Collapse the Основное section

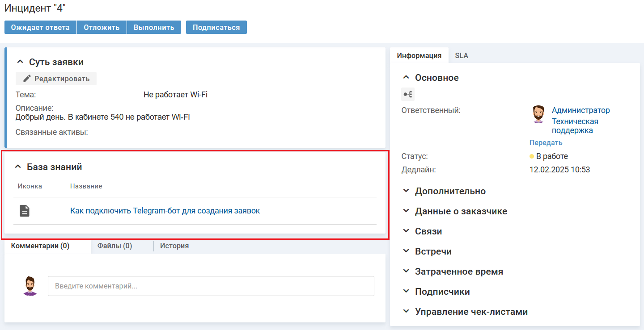pos(406,78)
